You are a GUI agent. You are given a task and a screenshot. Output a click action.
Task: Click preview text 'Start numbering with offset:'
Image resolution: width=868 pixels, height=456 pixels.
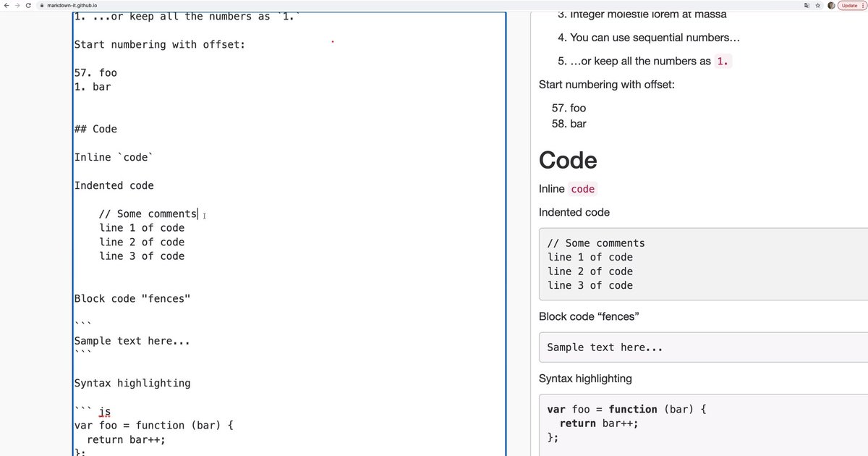tap(606, 85)
